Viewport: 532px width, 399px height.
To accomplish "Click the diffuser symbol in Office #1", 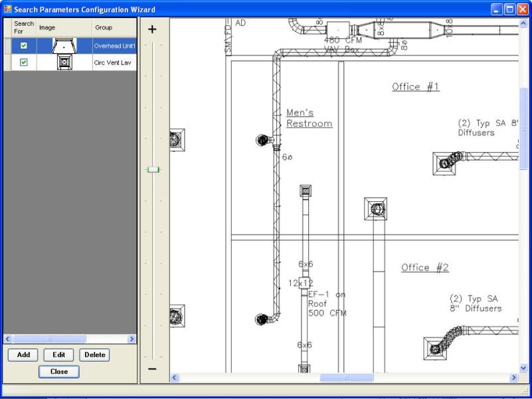I will [444, 163].
